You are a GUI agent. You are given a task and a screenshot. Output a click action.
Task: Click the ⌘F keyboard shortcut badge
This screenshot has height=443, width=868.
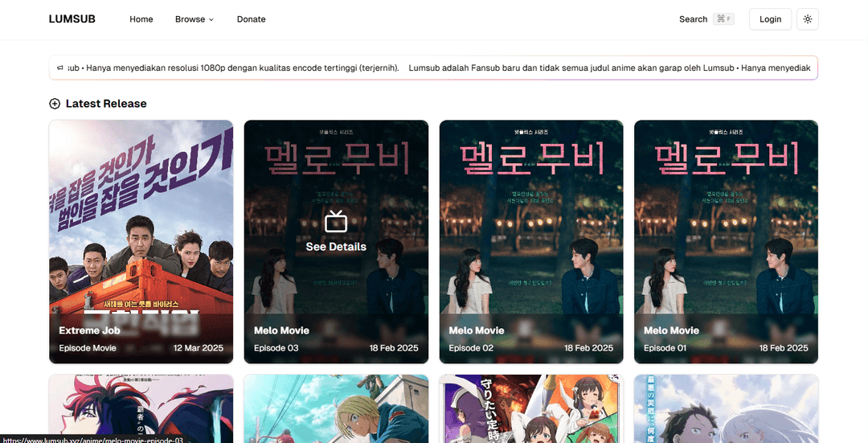[x=723, y=18]
